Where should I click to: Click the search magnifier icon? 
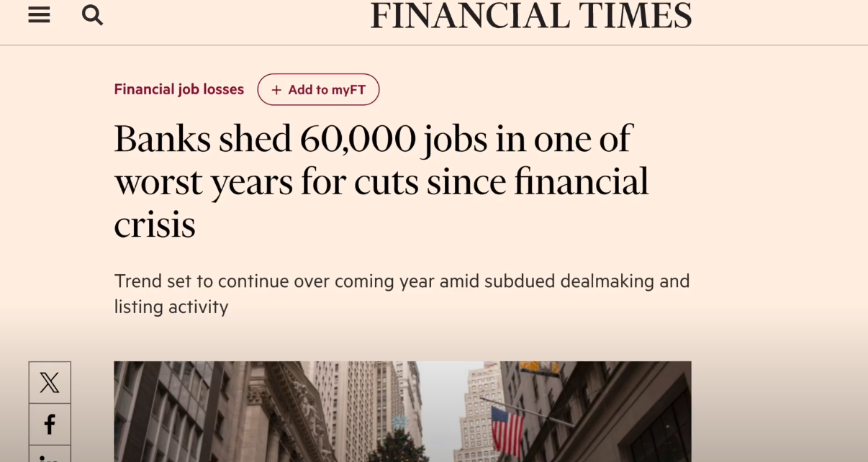coord(92,15)
